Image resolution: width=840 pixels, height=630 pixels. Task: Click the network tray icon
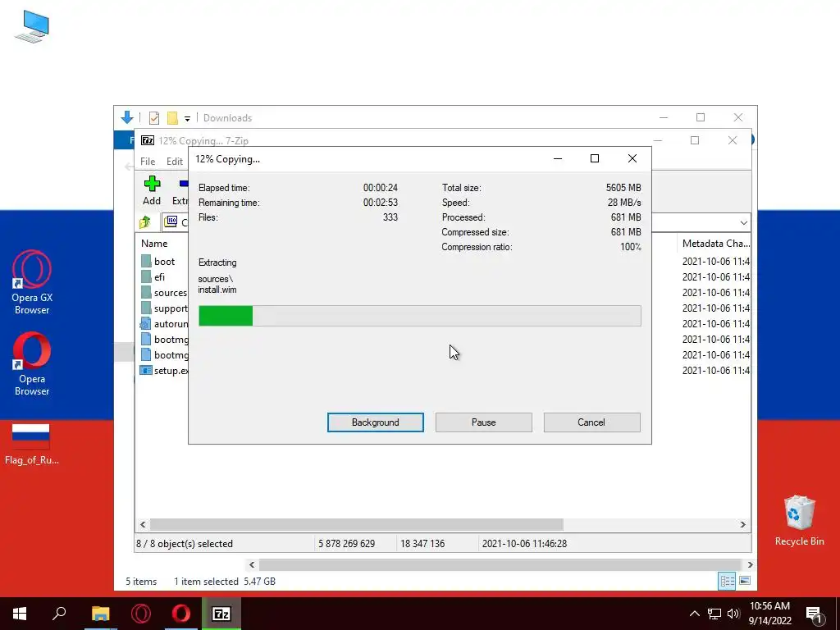[714, 614]
